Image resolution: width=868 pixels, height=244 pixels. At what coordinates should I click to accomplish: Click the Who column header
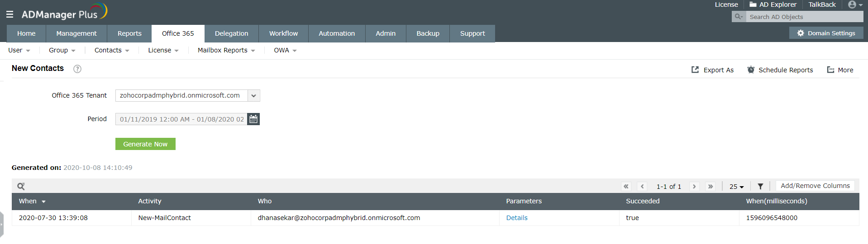coord(265,201)
